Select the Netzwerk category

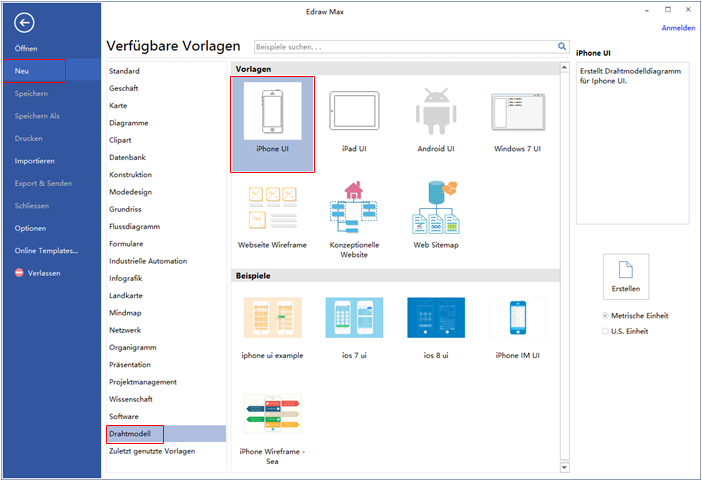pyautogui.click(x=125, y=331)
